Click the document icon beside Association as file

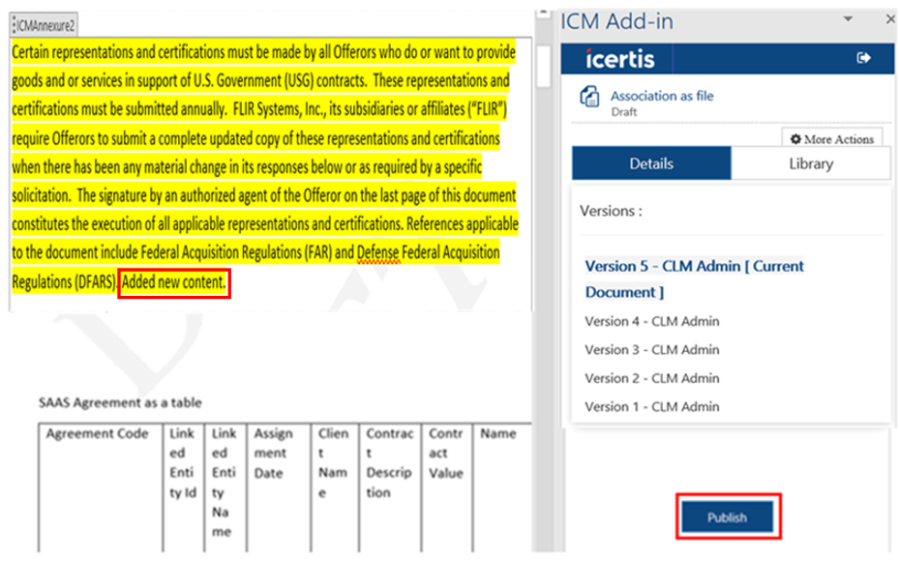(588, 98)
